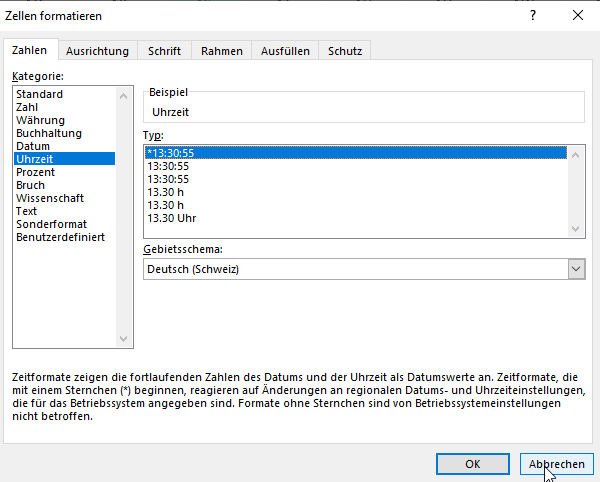Open help with the question mark icon
The height and width of the screenshot is (482, 600).
point(533,15)
